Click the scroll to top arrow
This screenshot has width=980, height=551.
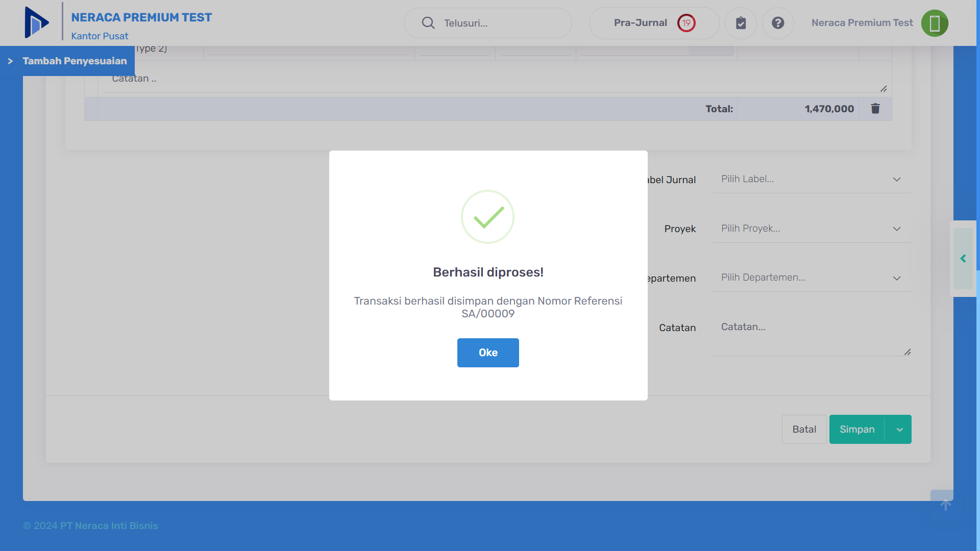(945, 505)
